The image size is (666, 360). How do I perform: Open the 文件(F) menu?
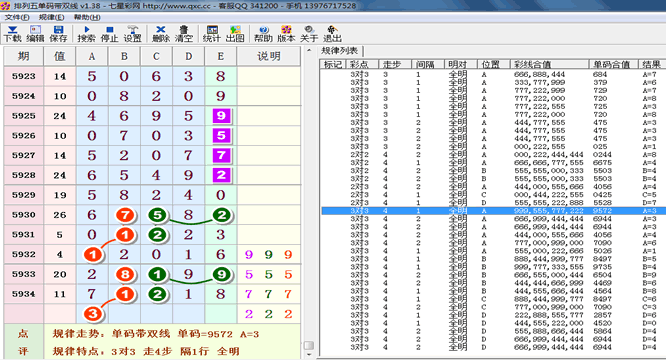pos(17,17)
